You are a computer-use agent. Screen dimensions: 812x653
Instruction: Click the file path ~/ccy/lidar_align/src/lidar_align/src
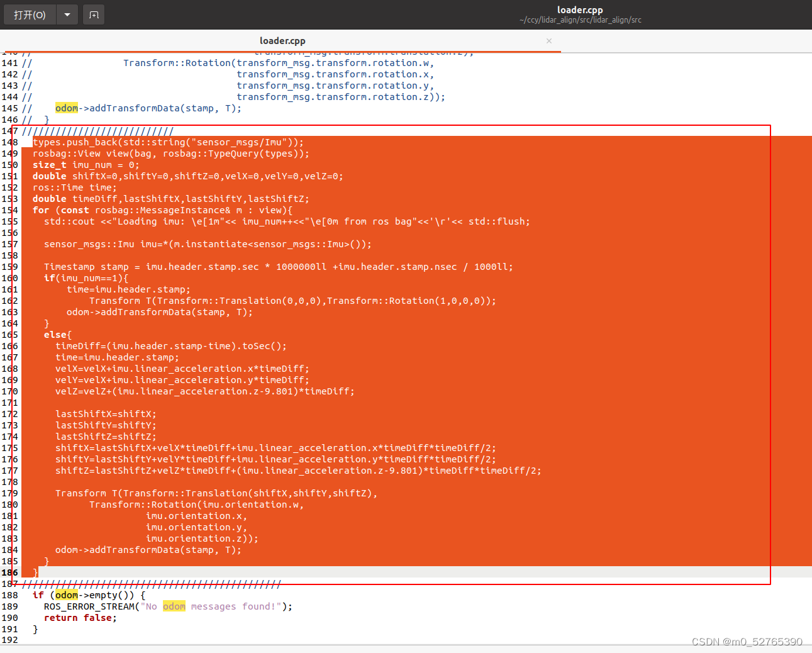click(580, 20)
